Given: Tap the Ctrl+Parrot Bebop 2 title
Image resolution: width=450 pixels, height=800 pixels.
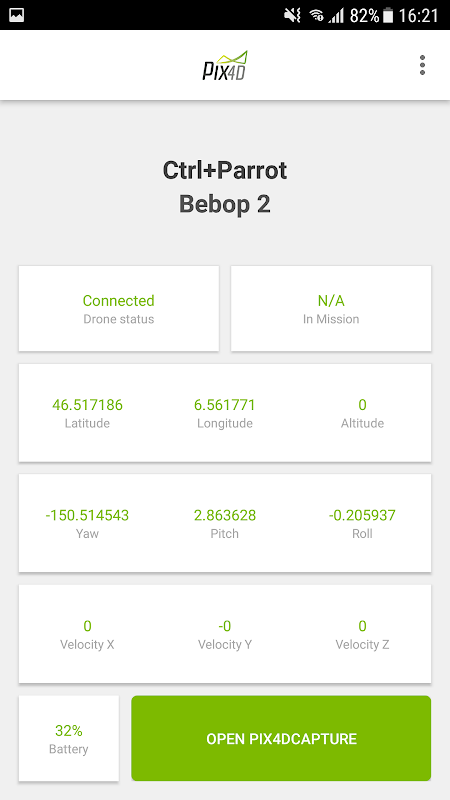Looking at the screenshot, I should tap(225, 187).
